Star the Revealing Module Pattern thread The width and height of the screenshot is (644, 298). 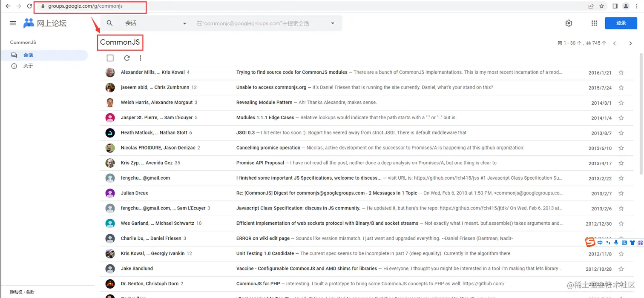tap(621, 103)
